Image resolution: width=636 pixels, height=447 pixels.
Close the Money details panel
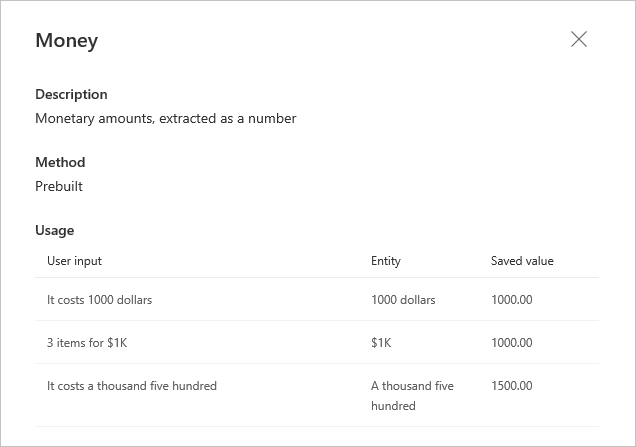(578, 39)
